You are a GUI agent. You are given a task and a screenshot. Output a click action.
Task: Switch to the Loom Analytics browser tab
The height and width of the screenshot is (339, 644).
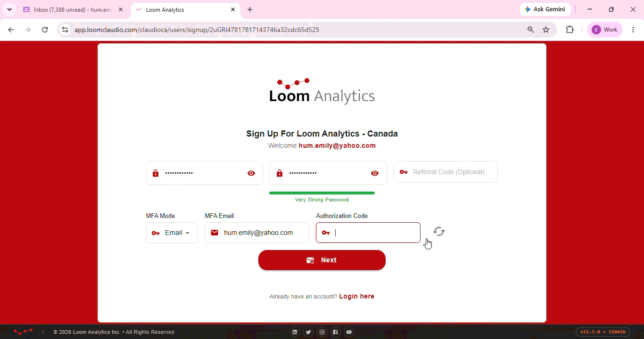(186, 9)
